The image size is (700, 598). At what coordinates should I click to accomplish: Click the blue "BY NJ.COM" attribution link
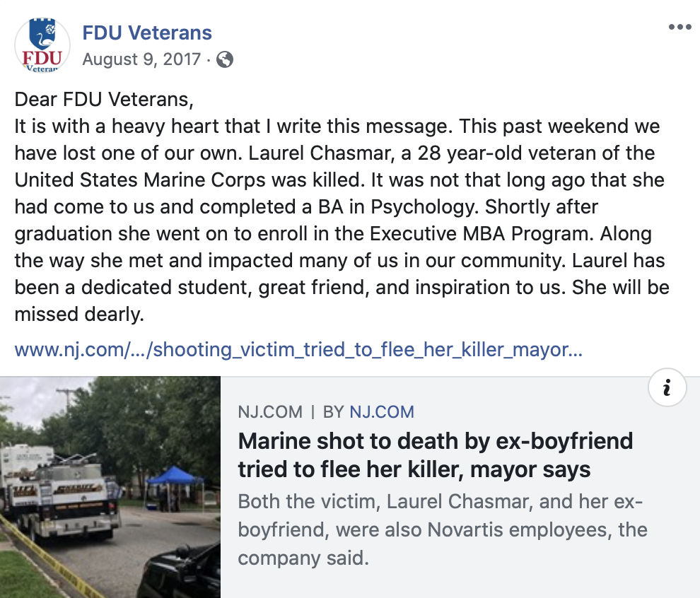coord(382,412)
